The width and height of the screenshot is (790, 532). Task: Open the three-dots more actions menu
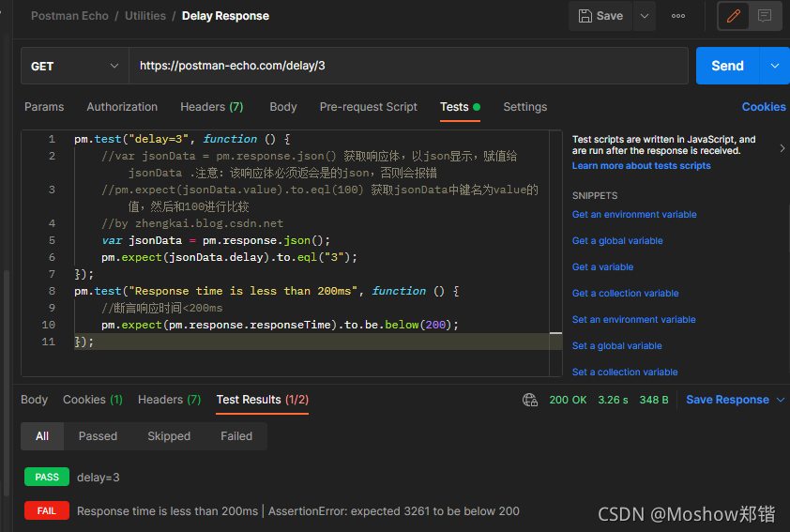pyautogui.click(x=678, y=16)
